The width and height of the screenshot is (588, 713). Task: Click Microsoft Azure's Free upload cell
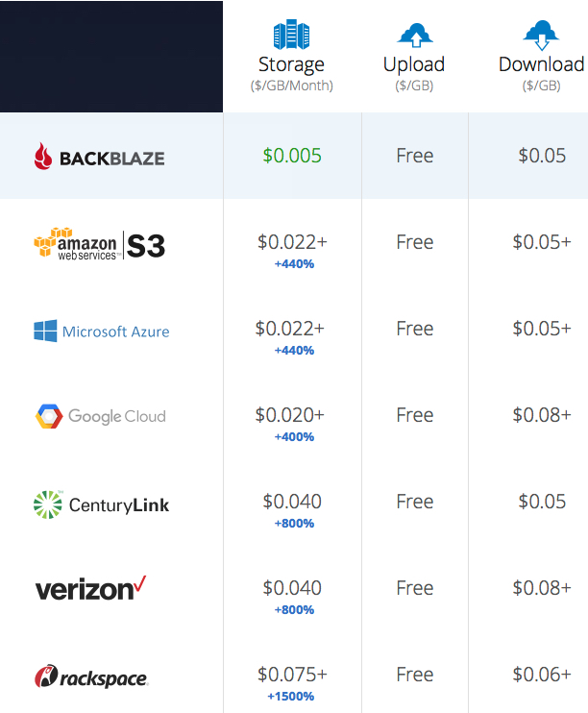[x=415, y=329]
